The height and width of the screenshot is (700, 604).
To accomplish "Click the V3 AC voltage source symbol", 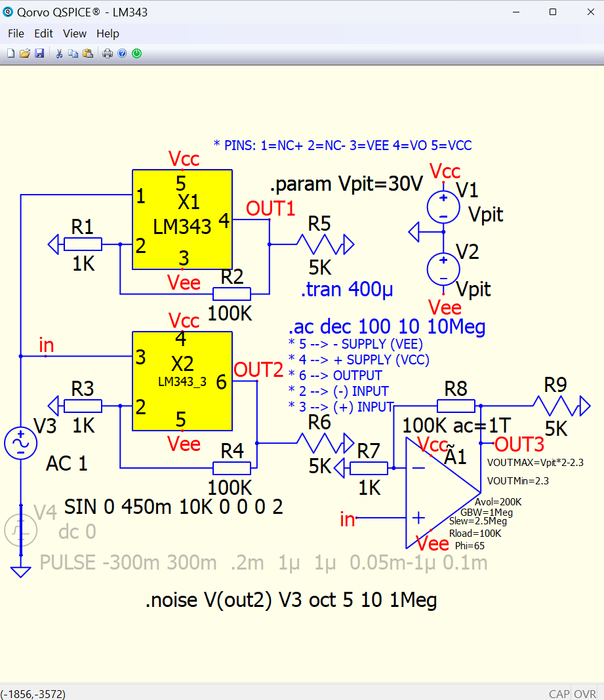I will click(20, 443).
